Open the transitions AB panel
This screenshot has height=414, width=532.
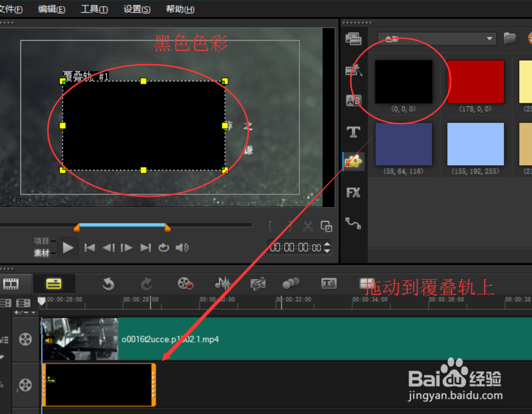pos(353,100)
